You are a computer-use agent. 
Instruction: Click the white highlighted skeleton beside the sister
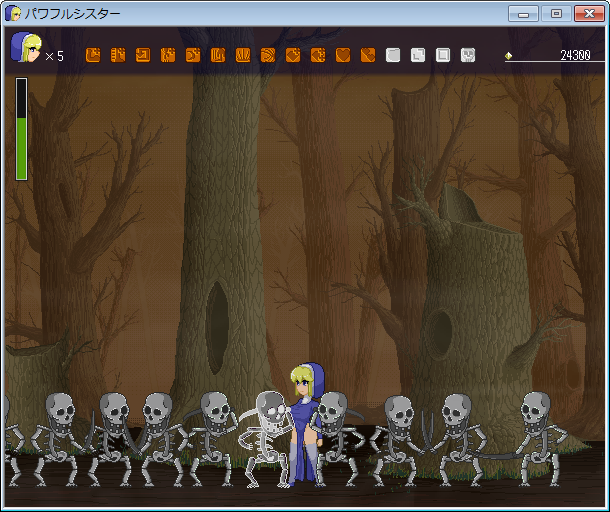click(267, 435)
